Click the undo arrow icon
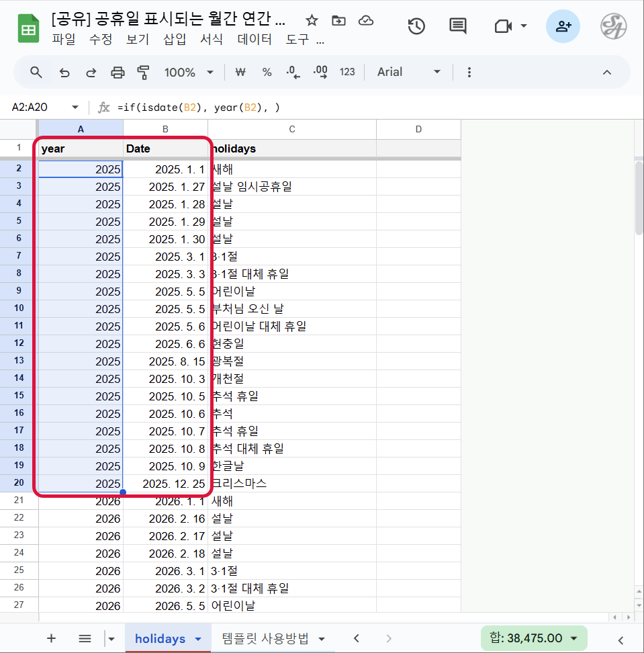This screenshot has width=644, height=653. (x=64, y=72)
